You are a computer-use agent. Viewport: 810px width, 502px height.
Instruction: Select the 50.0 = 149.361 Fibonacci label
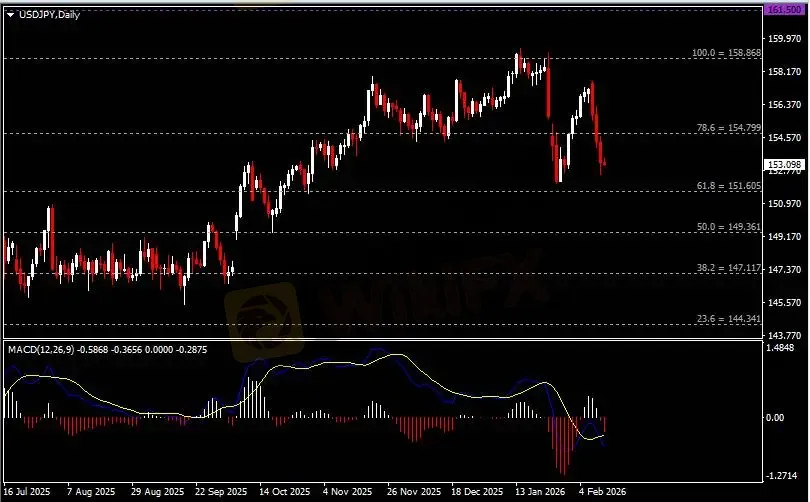tap(728, 227)
